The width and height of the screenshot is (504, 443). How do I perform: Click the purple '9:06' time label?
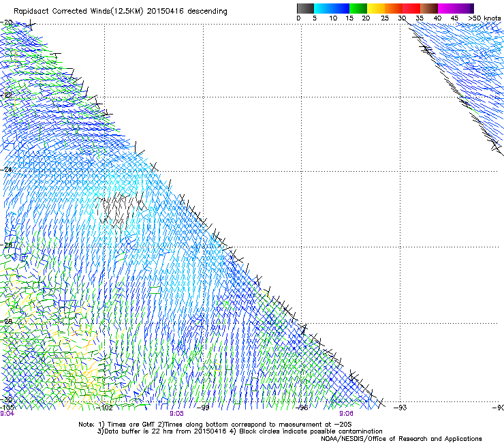pyautogui.click(x=346, y=414)
